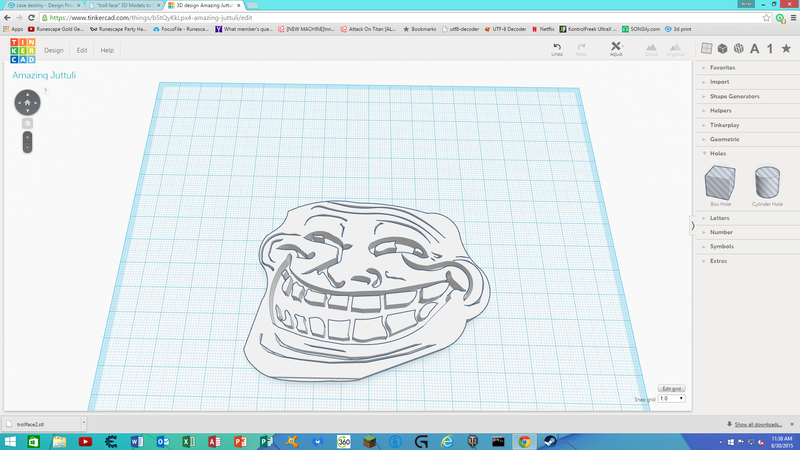Zoom out with the minus button
This screenshot has width=800, height=450.
28,147
